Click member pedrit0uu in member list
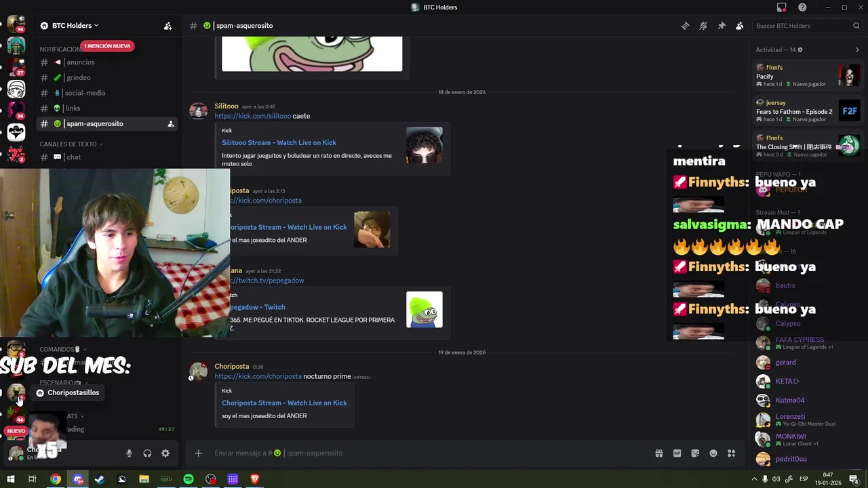This screenshot has height=488, width=868. click(x=807, y=459)
